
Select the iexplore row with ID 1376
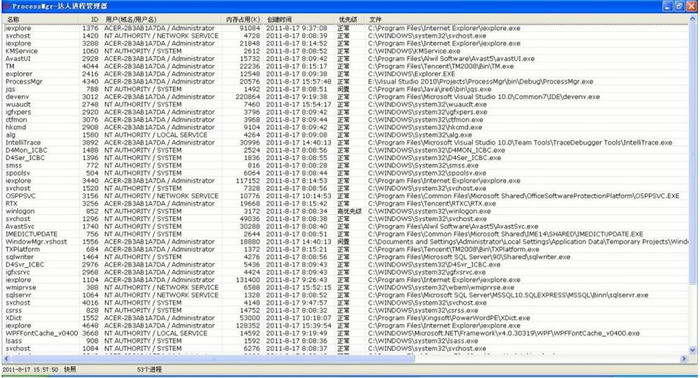[x=346, y=28]
